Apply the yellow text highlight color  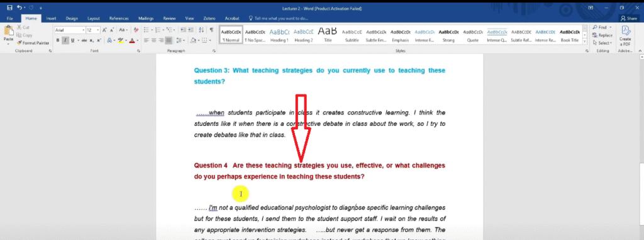(120, 40)
